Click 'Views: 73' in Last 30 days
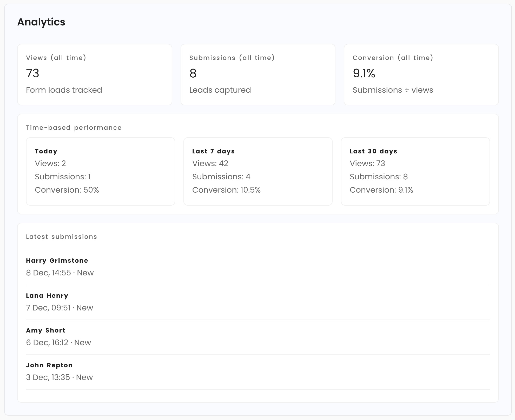 pyautogui.click(x=367, y=163)
